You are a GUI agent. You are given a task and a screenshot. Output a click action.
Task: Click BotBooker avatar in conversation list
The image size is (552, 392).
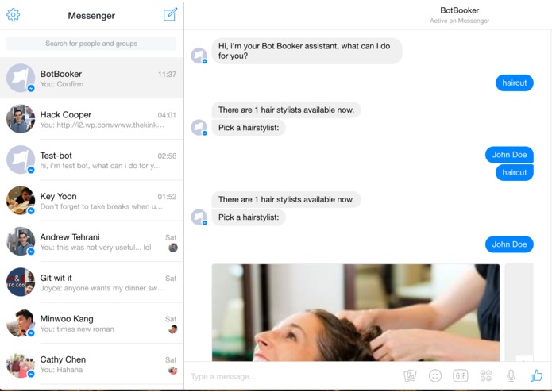pyautogui.click(x=21, y=78)
